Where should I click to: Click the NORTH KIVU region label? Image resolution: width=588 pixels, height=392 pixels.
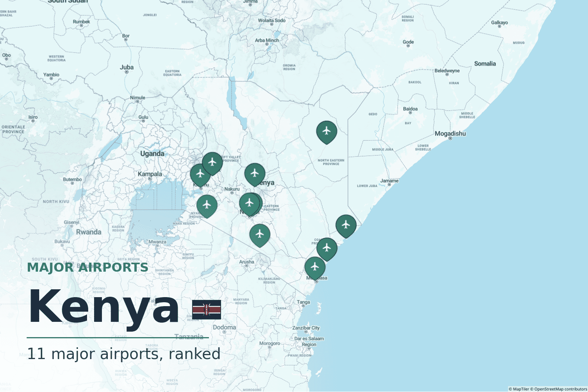point(56,201)
